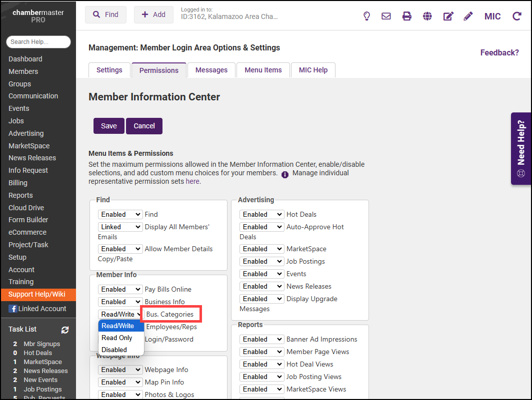Click the globe icon in header
532x400 pixels.
[x=427, y=16]
